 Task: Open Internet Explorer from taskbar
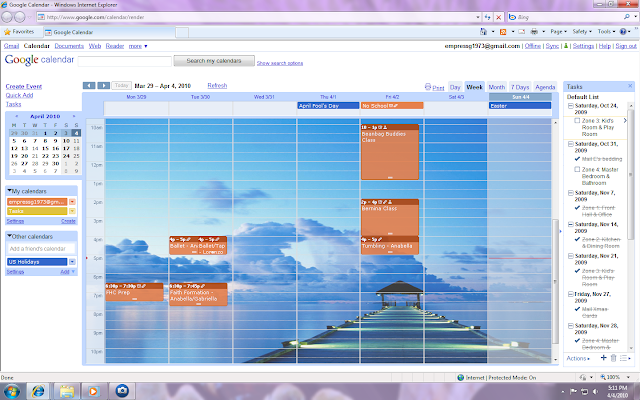38,391
